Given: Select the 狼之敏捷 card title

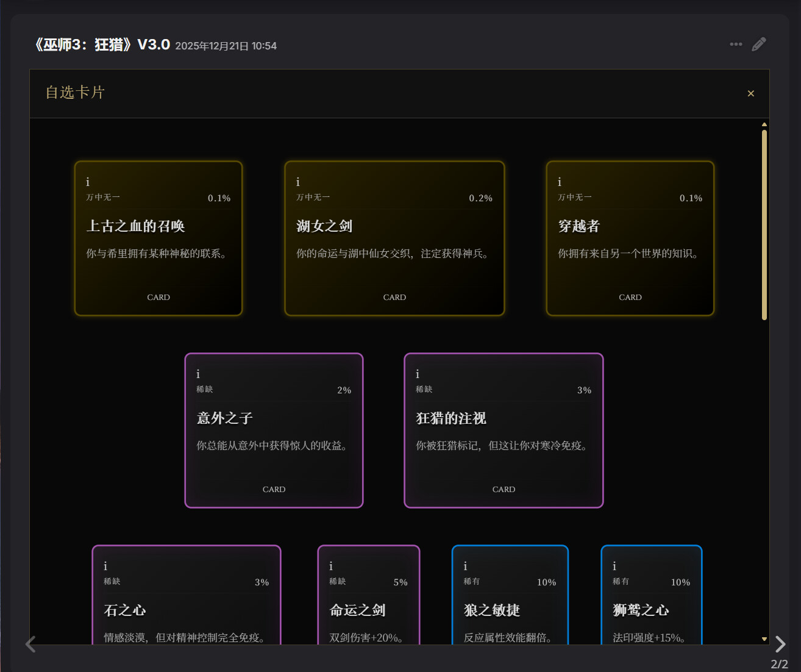Looking at the screenshot, I should tap(492, 610).
